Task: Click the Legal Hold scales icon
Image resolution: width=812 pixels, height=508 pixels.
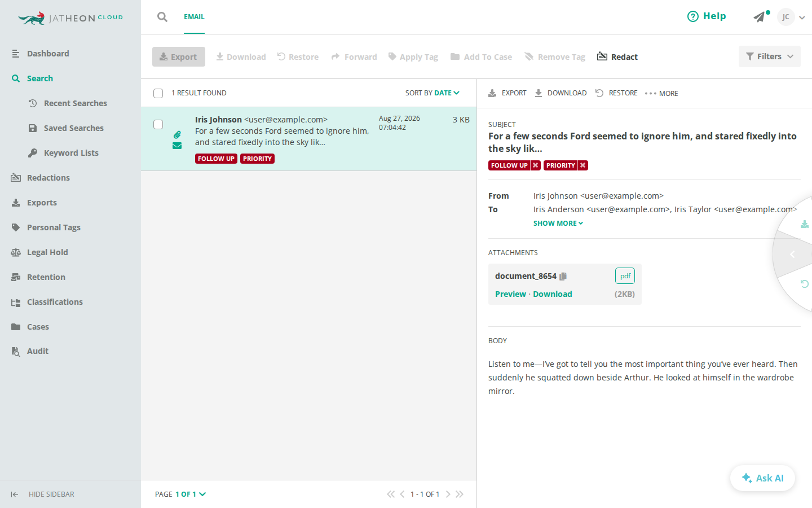Action: (x=16, y=252)
